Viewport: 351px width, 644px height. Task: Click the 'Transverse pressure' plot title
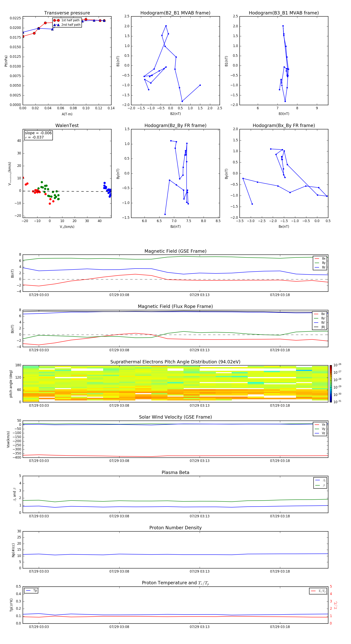pos(67,13)
